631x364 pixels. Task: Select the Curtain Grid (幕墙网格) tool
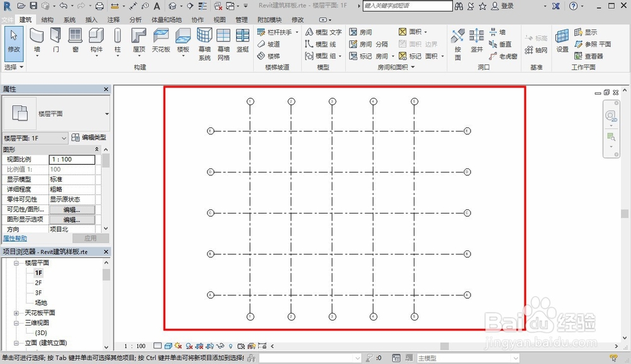click(223, 44)
